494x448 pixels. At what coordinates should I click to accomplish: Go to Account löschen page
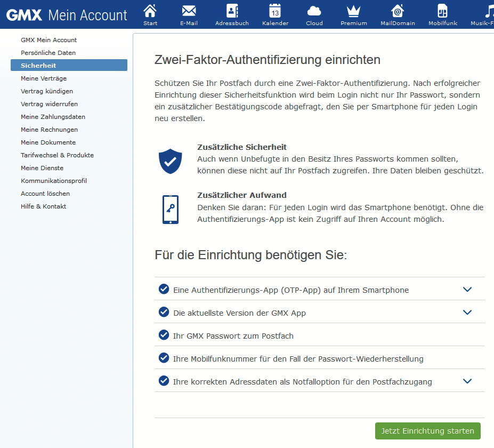45,194
